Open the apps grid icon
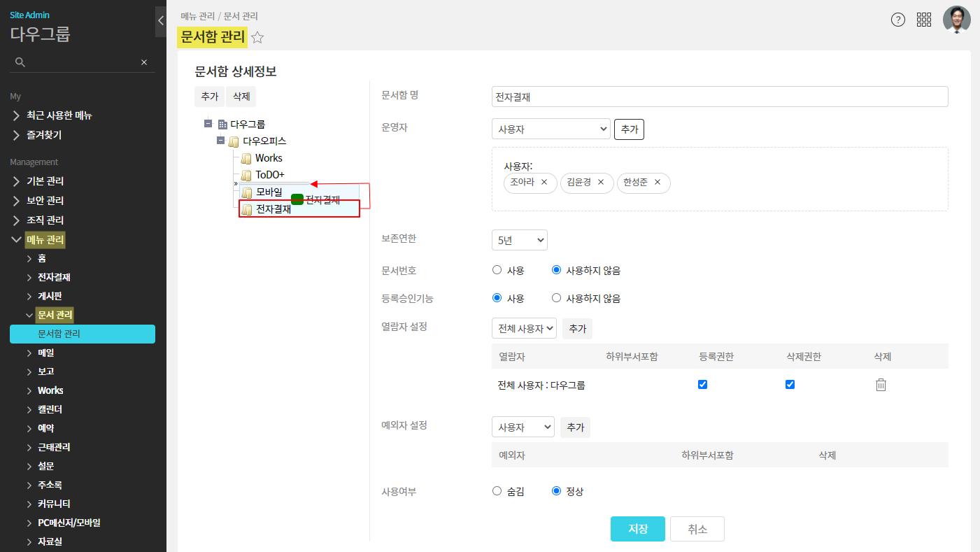 [x=924, y=20]
